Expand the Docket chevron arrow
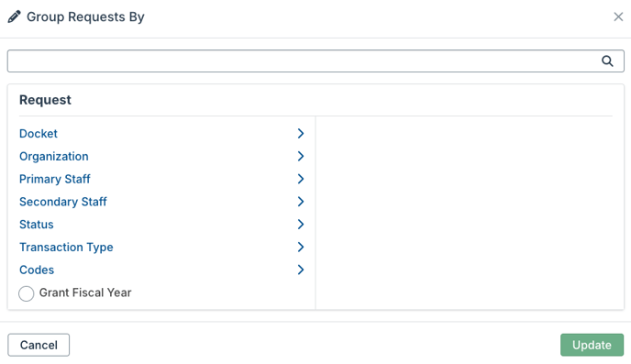Viewport: 631px width, 364px height. click(x=301, y=134)
